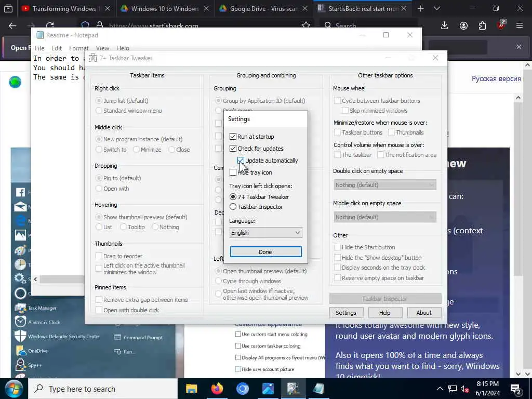Click the Firefox address bar URL
This screenshot has width=532, height=399.
pos(153,26)
